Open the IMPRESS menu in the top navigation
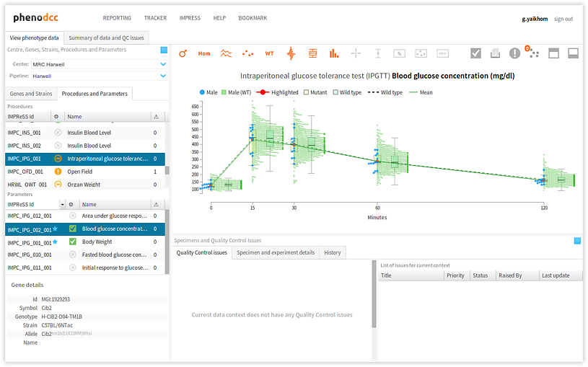Screen dimensions: 588x367 pyautogui.click(x=190, y=17)
